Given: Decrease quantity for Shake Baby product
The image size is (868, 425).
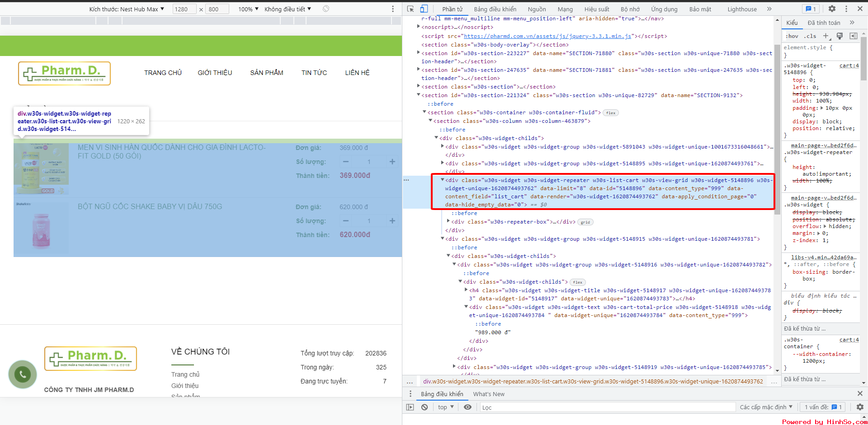Looking at the screenshot, I should click(x=346, y=221).
